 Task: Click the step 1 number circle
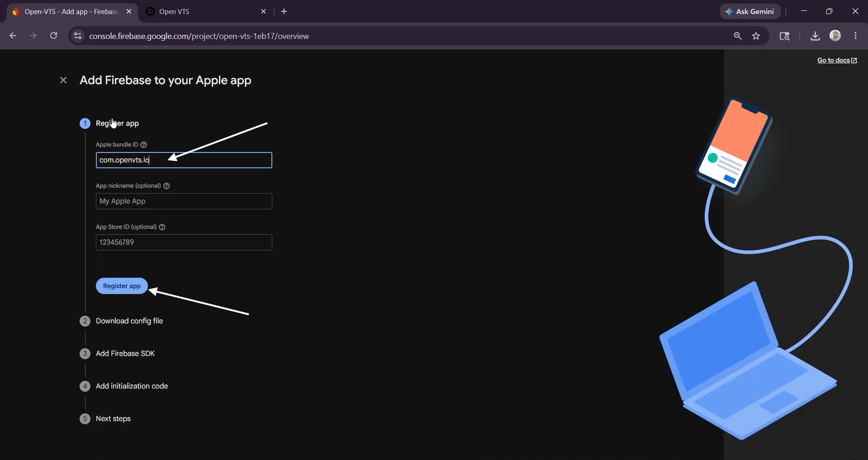point(85,123)
